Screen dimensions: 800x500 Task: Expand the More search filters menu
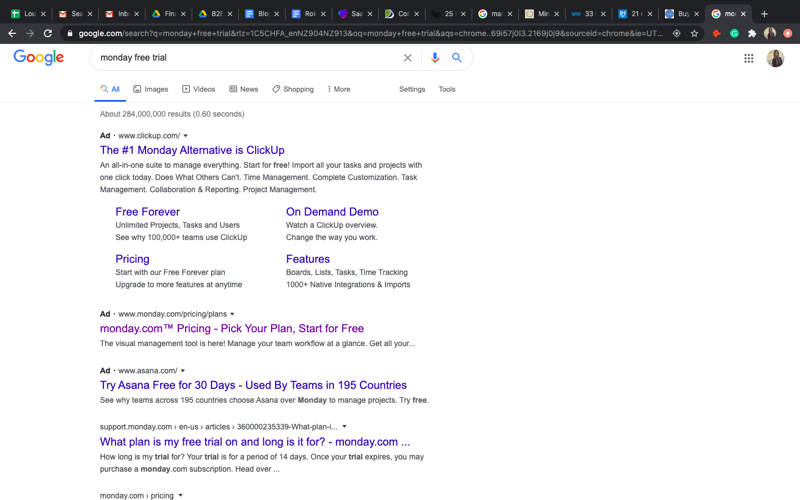(339, 89)
